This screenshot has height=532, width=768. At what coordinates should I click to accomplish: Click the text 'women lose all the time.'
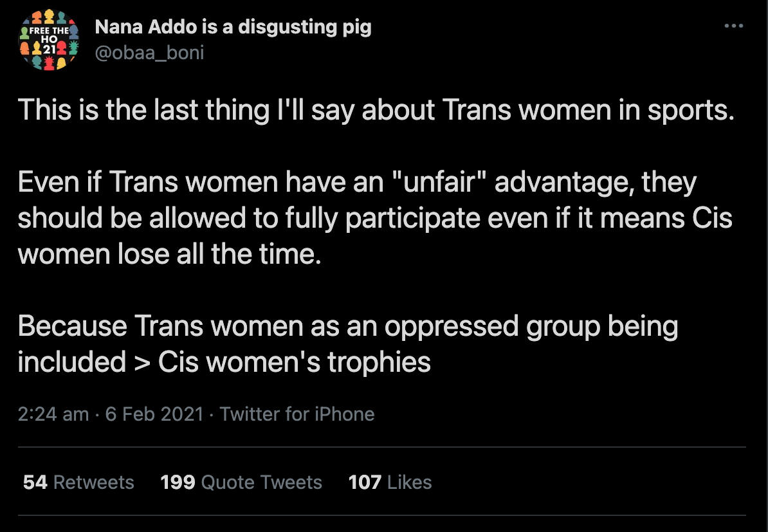point(169,254)
